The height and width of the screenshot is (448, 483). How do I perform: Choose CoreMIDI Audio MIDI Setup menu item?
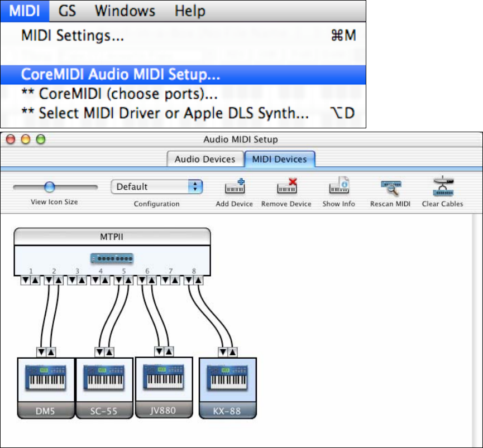pyautogui.click(x=120, y=74)
